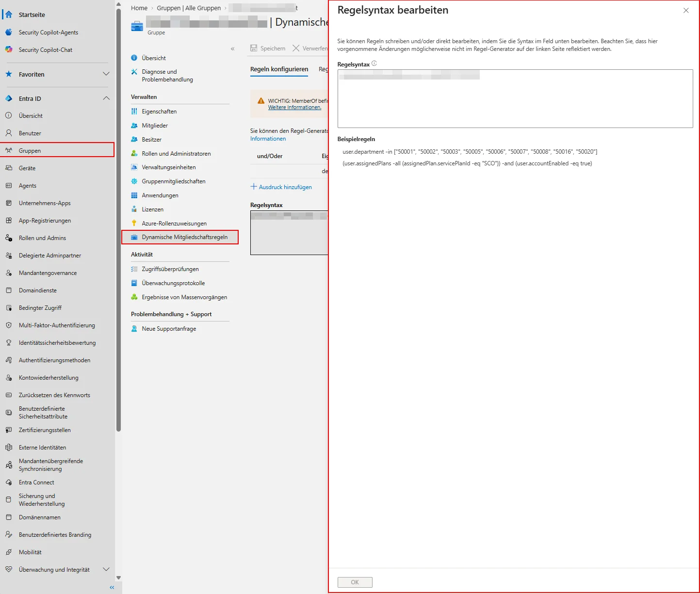The image size is (700, 594).
Task: Collapse the left sidebar at the bottom
Action: (x=112, y=587)
